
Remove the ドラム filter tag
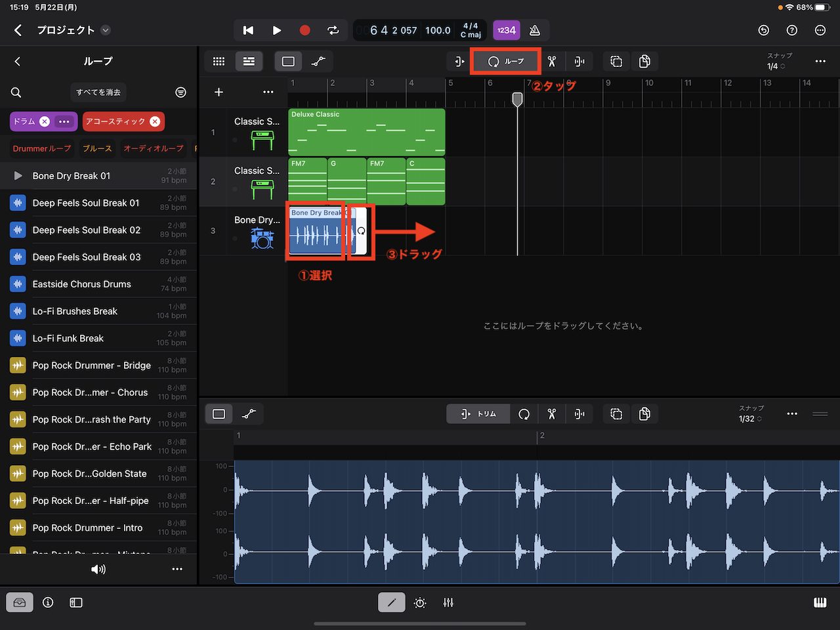[44, 121]
